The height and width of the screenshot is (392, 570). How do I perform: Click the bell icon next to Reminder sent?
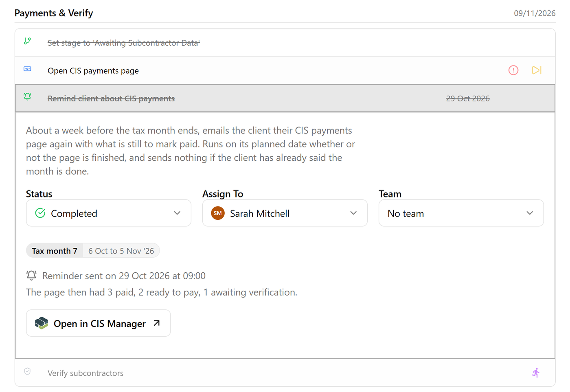click(31, 275)
